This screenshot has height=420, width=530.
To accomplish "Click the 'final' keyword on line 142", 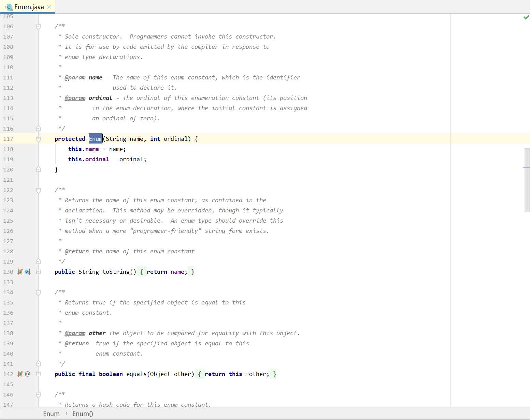I will (87, 374).
